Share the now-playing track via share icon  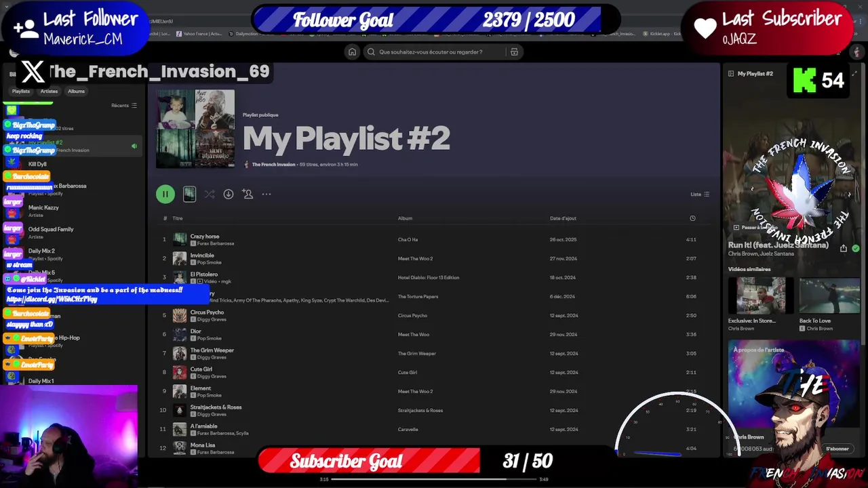click(844, 249)
